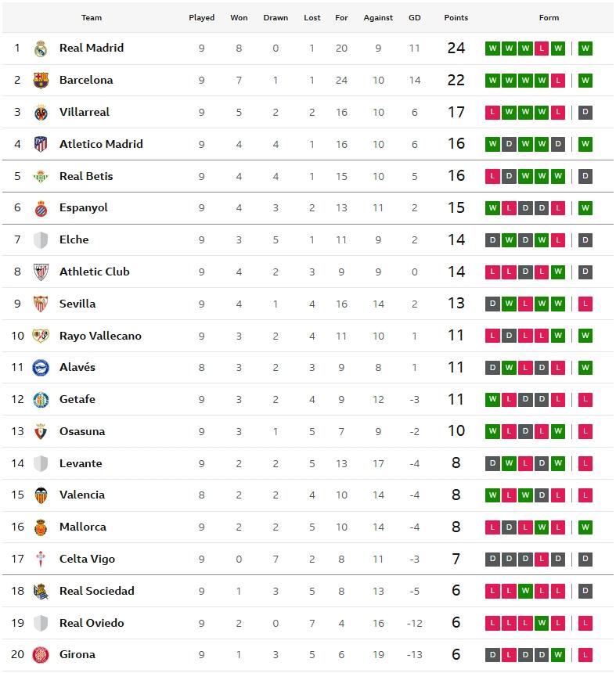Click the Atletico Madrid club crest

(41, 145)
